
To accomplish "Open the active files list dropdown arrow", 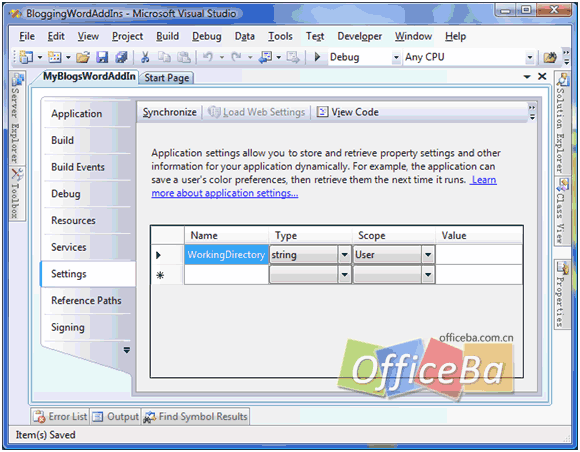I will 527,77.
